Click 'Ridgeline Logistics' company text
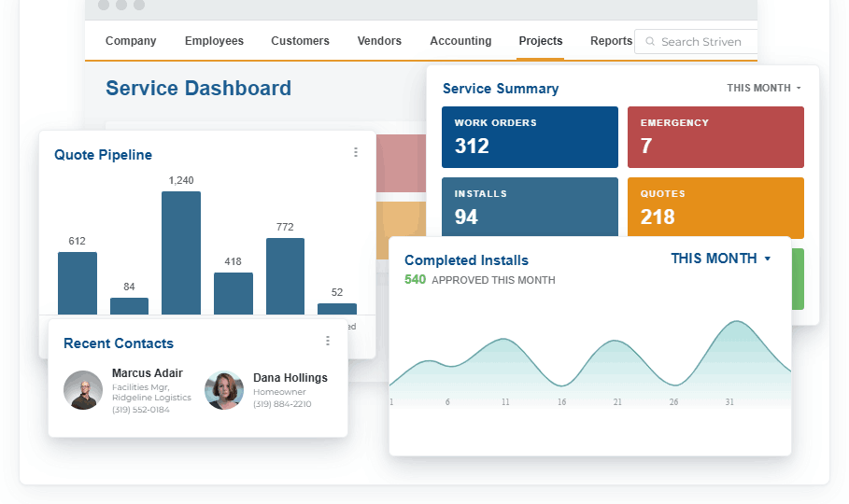Image resolution: width=849 pixels, height=504 pixels. (151, 398)
